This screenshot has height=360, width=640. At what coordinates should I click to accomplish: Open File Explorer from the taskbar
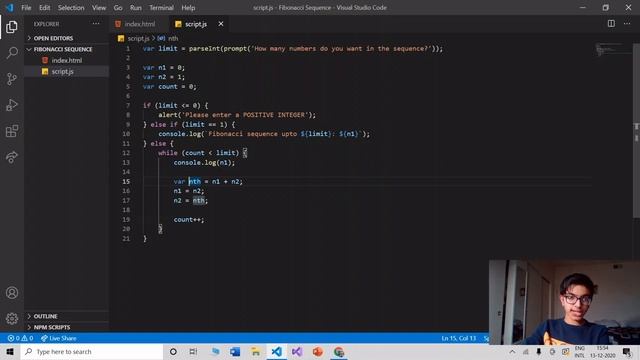coord(256,352)
